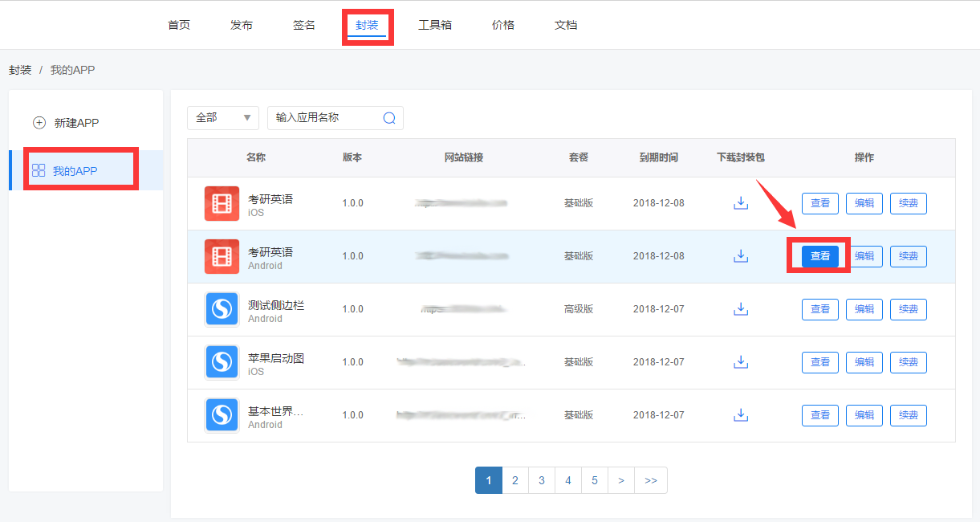This screenshot has height=522, width=980.
Task: Switch to the 签名 tab
Action: (304, 25)
